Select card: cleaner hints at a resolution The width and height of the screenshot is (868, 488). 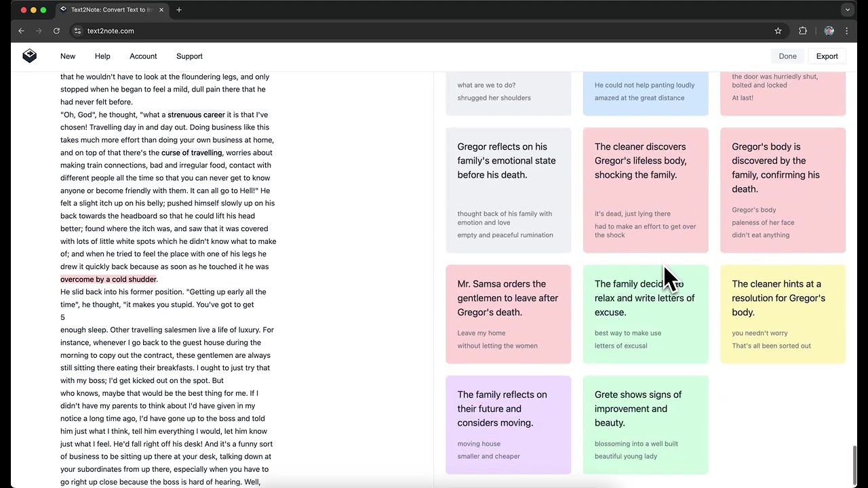click(x=783, y=314)
